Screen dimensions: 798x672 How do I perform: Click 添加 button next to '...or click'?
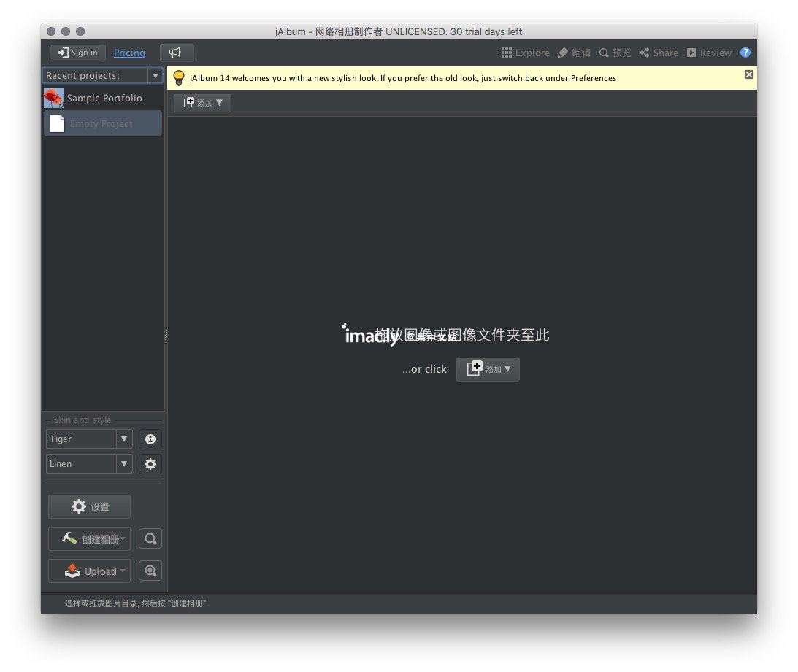click(x=488, y=369)
